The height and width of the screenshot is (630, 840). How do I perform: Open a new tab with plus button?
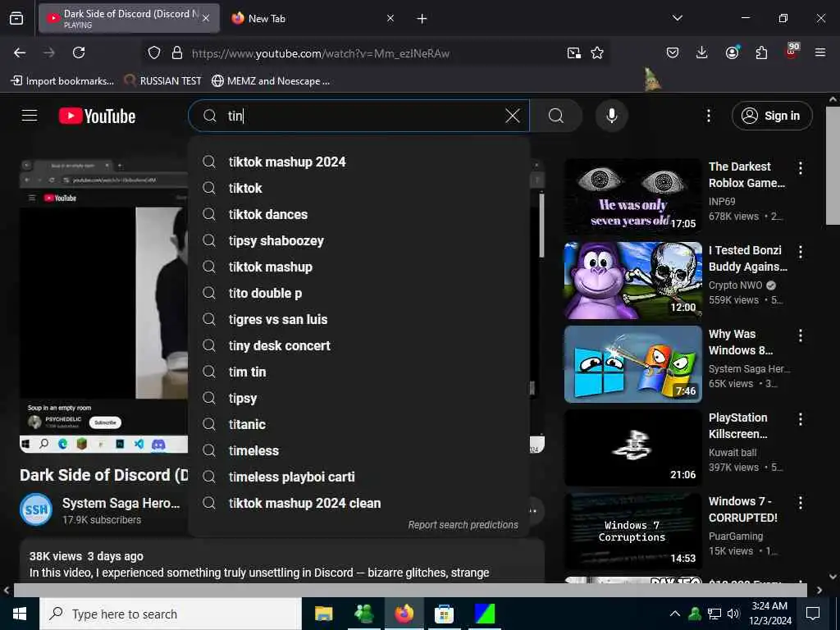[x=422, y=19]
